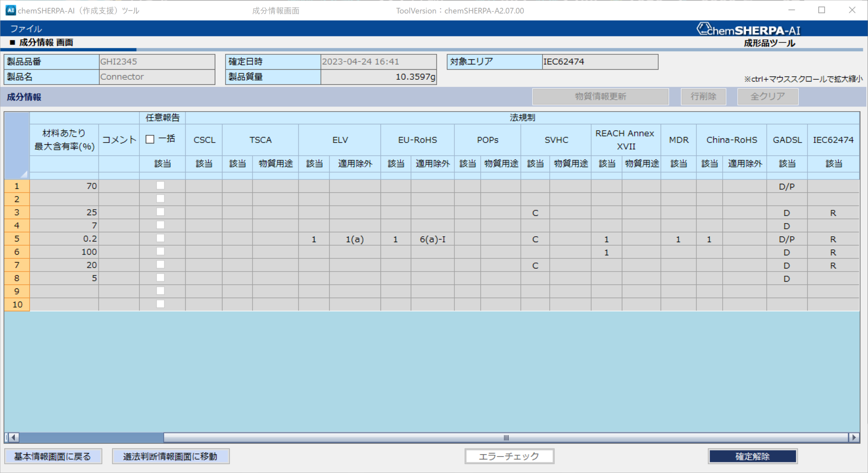Tick the checkbox in row 10

pyautogui.click(x=160, y=304)
